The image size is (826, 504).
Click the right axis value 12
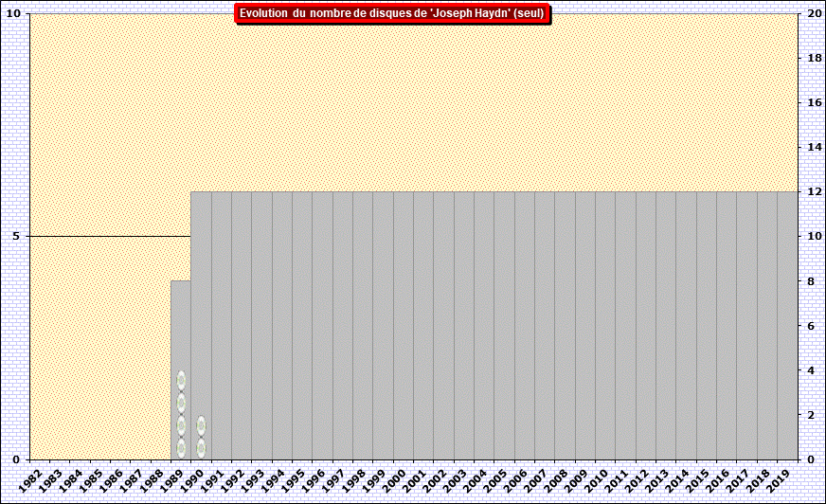[x=814, y=191]
